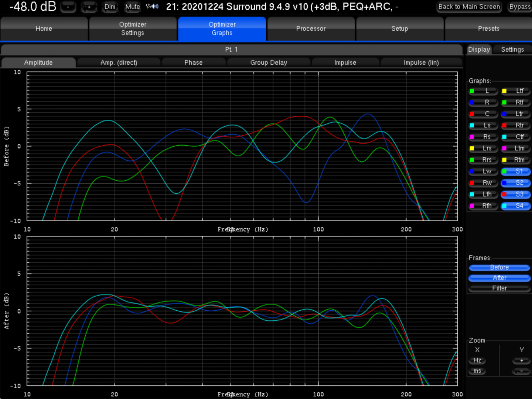Open the Processor tab
Screen dimensions: 532x399
pos(311,29)
